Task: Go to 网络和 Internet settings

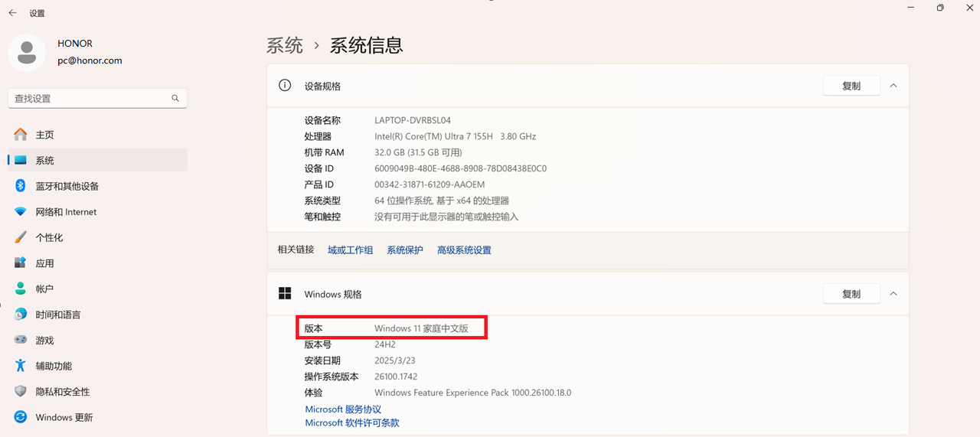Action: (x=66, y=212)
